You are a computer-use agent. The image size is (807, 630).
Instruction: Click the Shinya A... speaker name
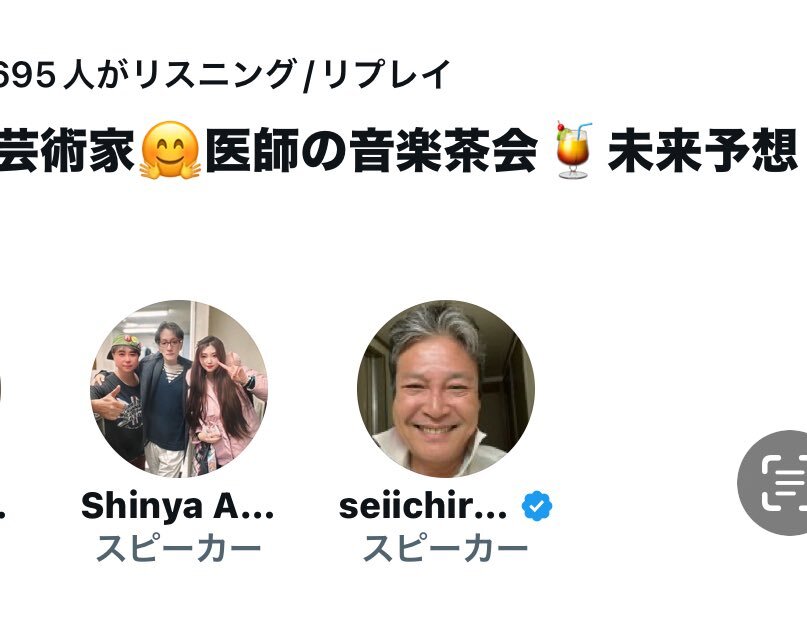(x=177, y=507)
